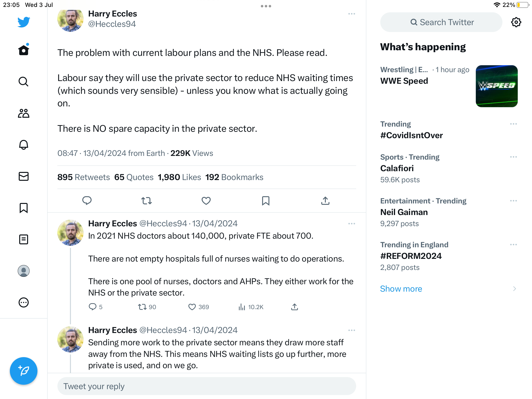Open the Lists icon in sidebar

click(x=24, y=239)
